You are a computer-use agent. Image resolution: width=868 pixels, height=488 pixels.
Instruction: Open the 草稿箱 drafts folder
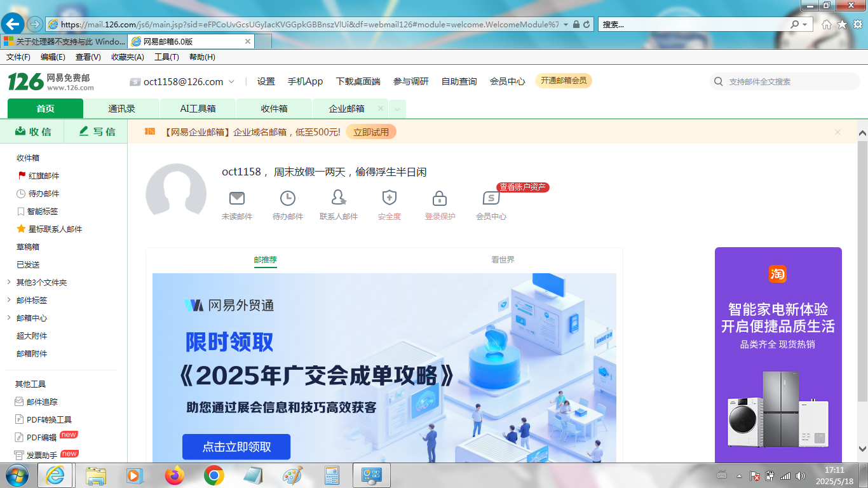pyautogui.click(x=28, y=247)
